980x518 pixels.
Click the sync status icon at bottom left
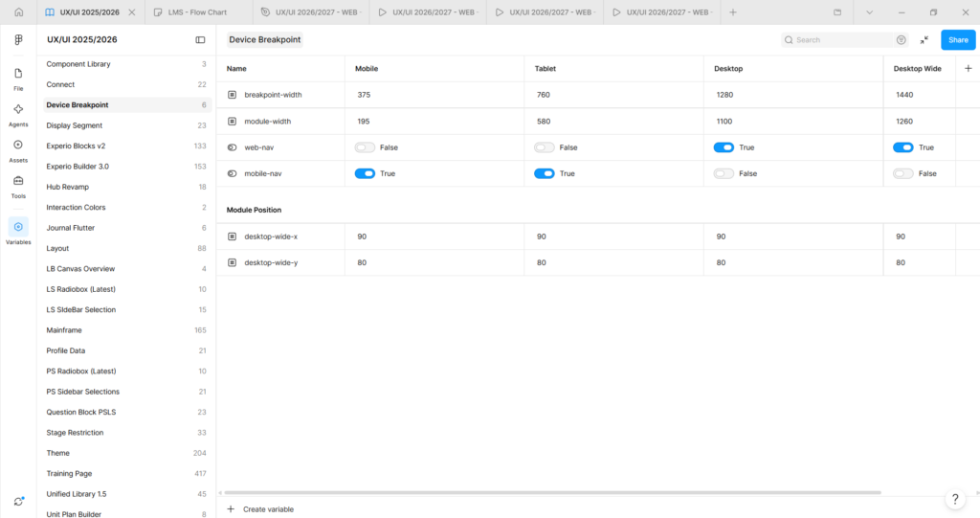[x=19, y=501]
